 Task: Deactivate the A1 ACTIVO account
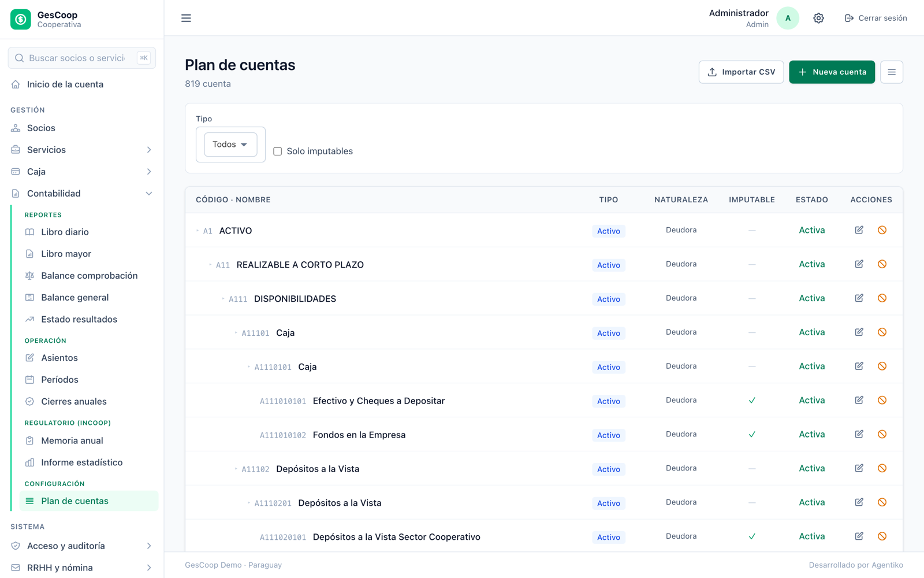882,230
